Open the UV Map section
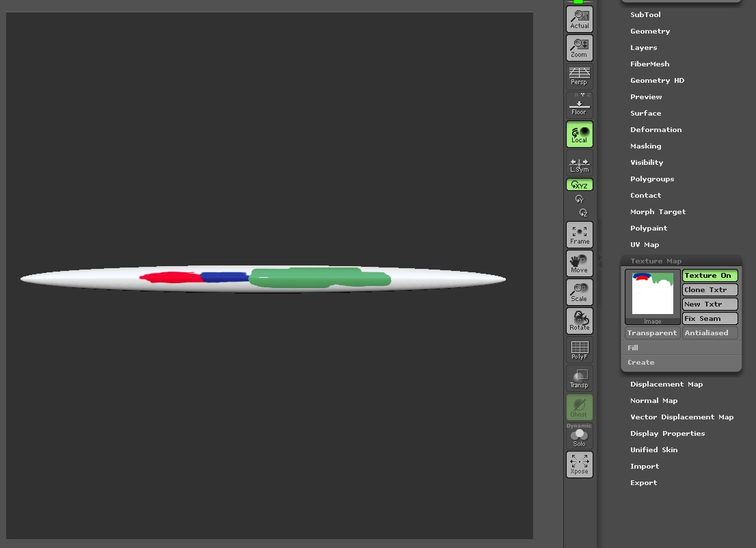 click(645, 244)
